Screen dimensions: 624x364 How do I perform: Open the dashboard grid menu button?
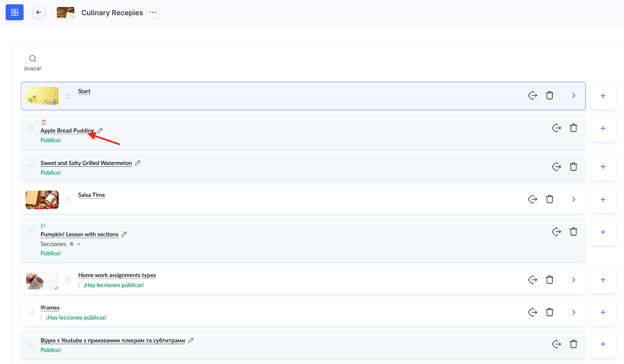(x=14, y=12)
